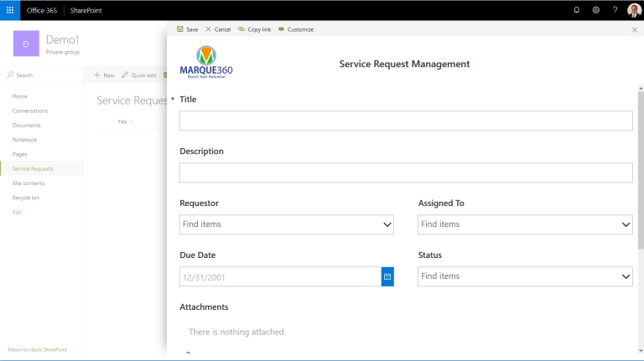Click SharePoint in top bar

86,10
